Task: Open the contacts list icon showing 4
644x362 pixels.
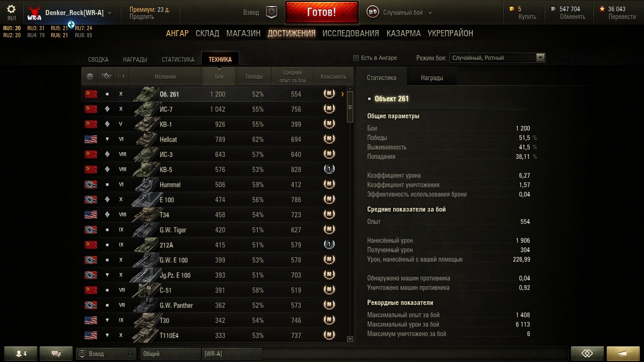Action: point(21,354)
